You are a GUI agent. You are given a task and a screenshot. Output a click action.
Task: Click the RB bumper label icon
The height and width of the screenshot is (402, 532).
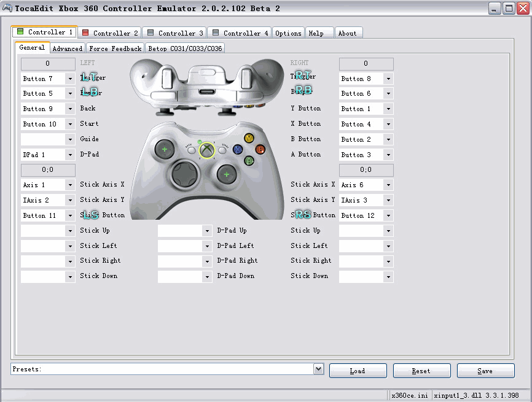coord(303,90)
